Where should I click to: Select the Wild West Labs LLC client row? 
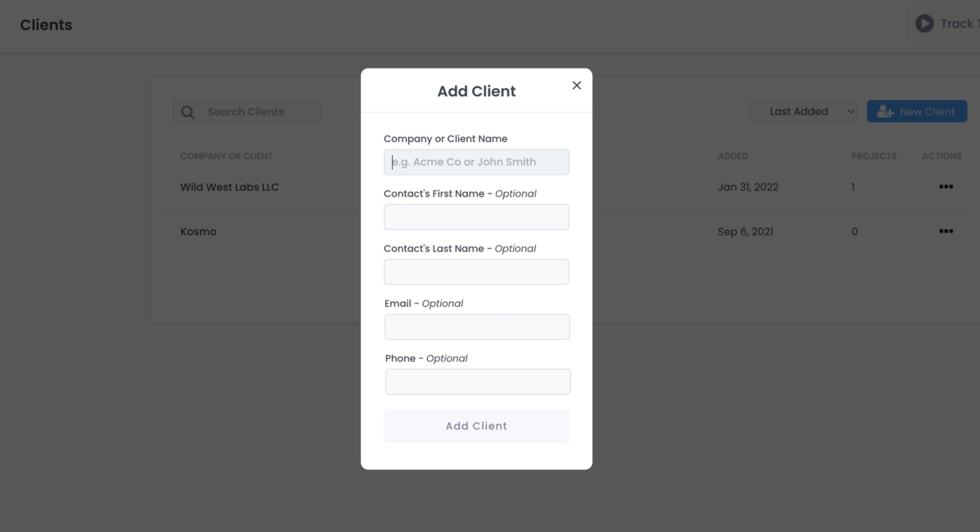coord(229,187)
